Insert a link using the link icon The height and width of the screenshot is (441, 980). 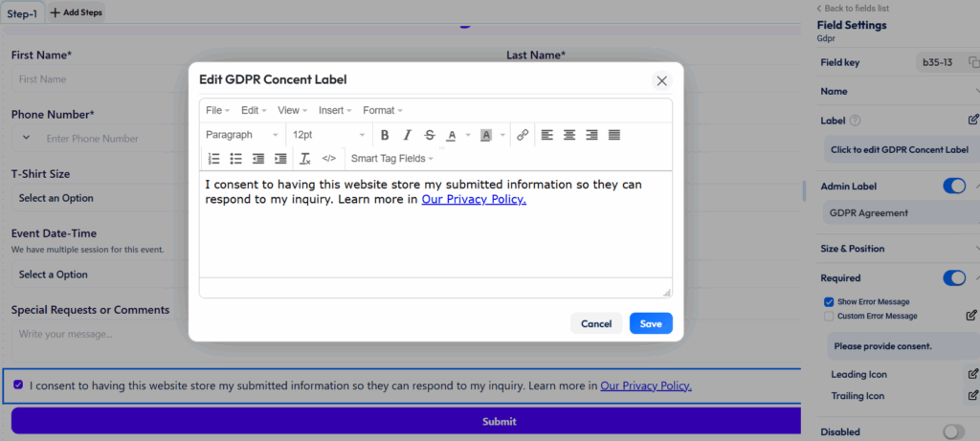tap(523, 135)
